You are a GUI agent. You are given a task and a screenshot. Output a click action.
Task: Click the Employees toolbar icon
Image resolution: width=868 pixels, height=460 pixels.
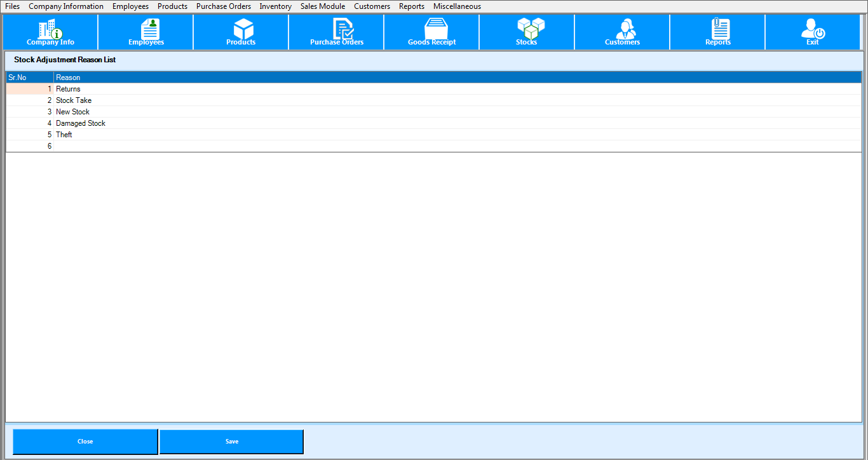146,32
